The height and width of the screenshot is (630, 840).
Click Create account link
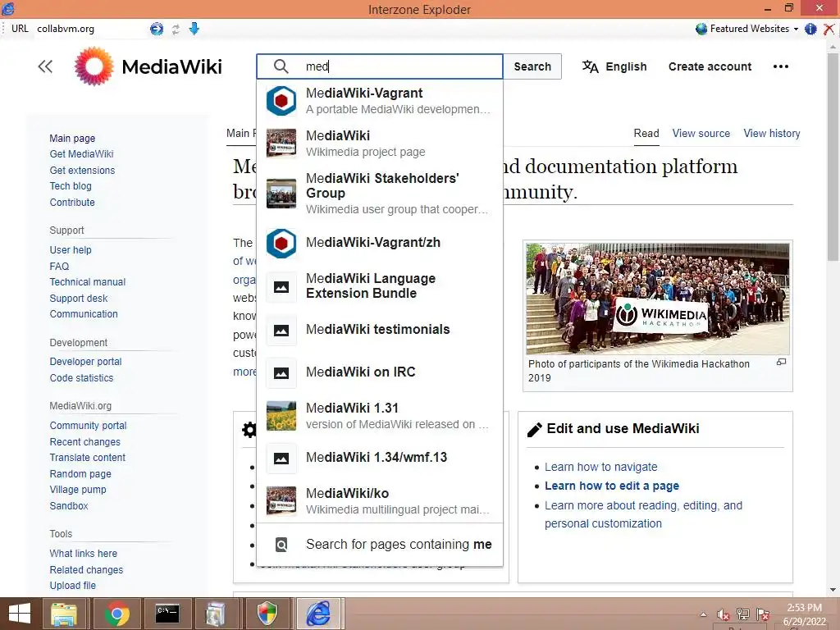pos(710,66)
